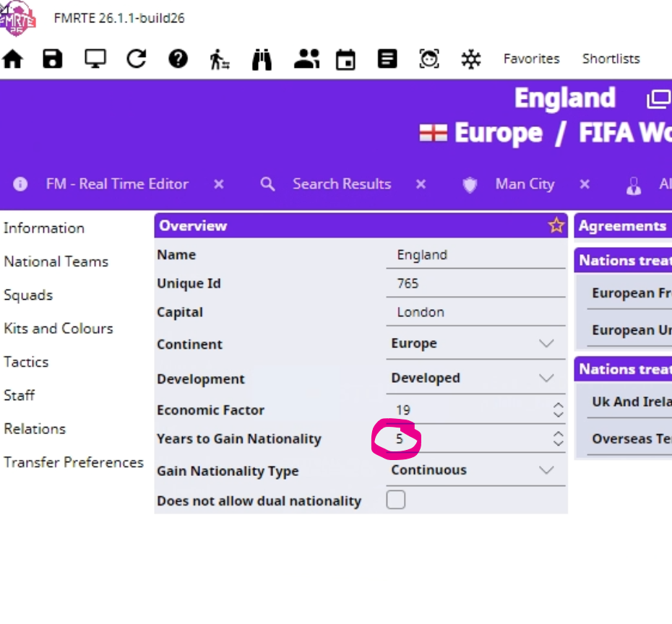
Task: Click the calendar icon in toolbar
Action: click(346, 59)
